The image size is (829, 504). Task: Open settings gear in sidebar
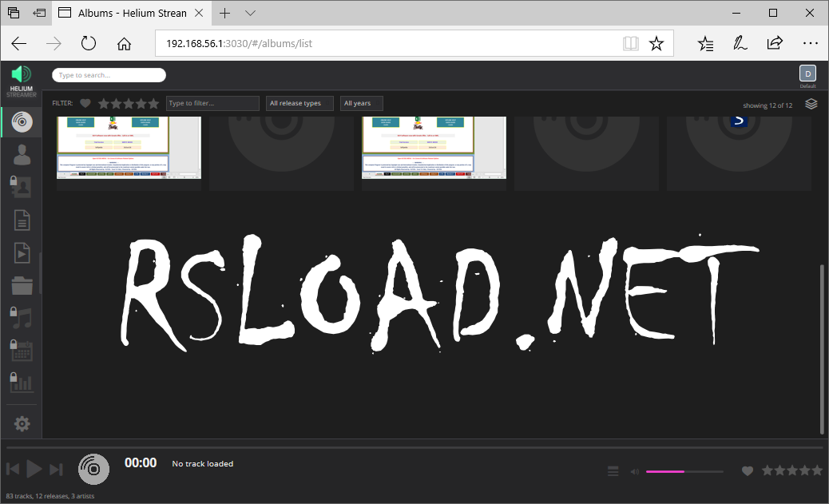coord(22,423)
